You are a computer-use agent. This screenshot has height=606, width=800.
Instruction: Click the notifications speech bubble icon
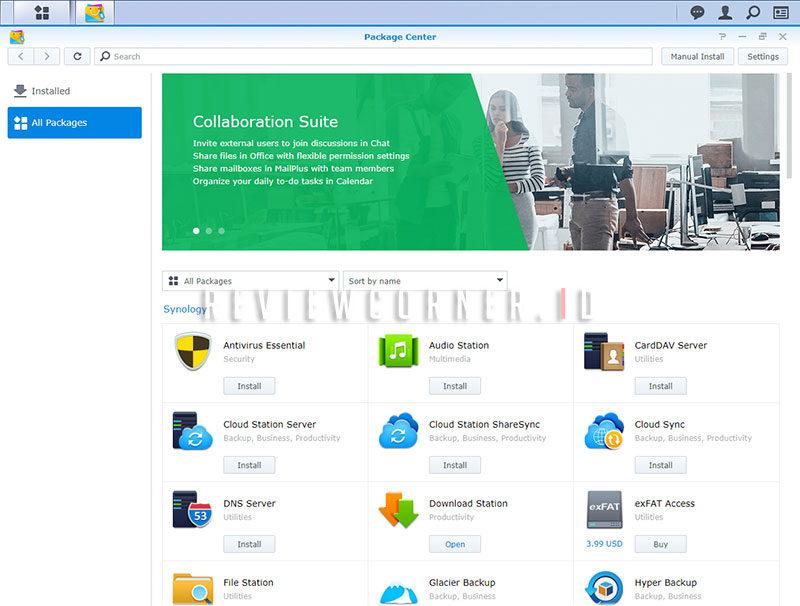click(697, 12)
